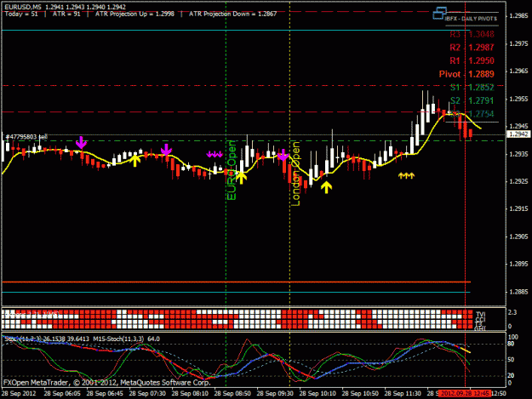
Task: Click the IBFX logo icon
Action: [x=440, y=14]
